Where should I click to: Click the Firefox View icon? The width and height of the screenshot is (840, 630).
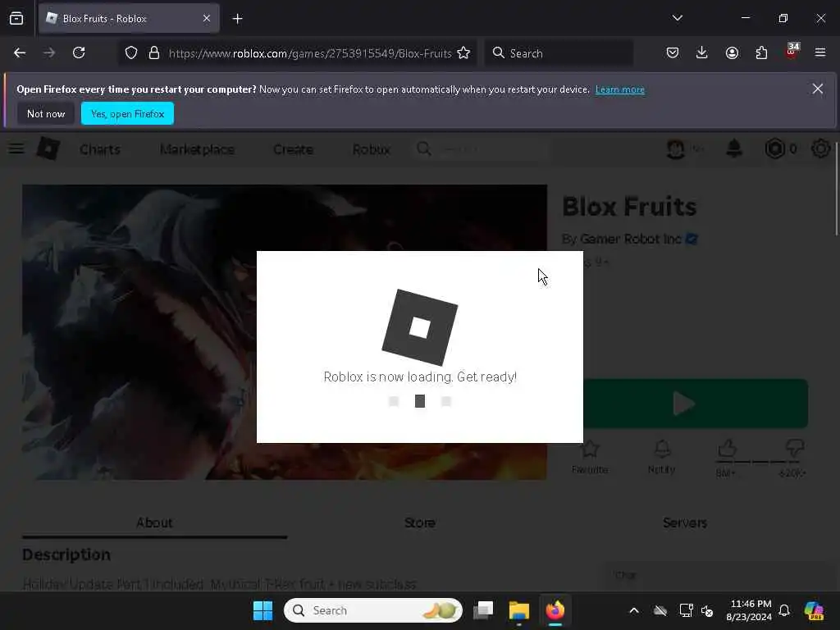click(x=16, y=18)
